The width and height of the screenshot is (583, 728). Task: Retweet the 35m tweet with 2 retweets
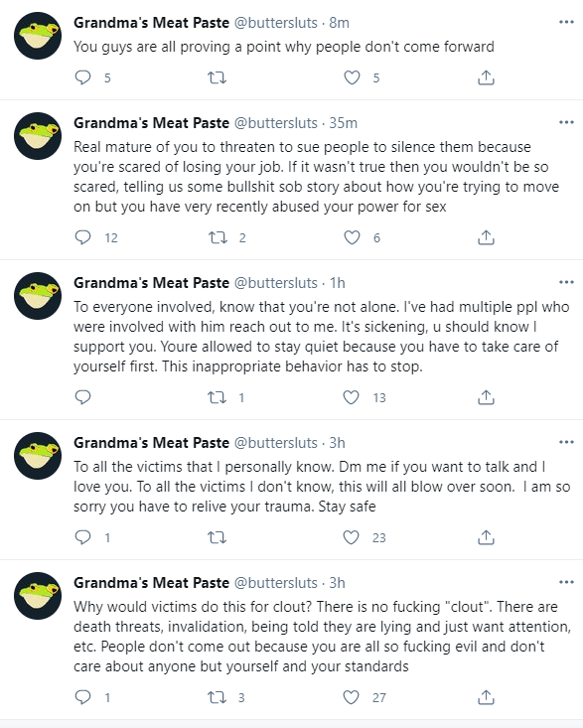coord(218,237)
